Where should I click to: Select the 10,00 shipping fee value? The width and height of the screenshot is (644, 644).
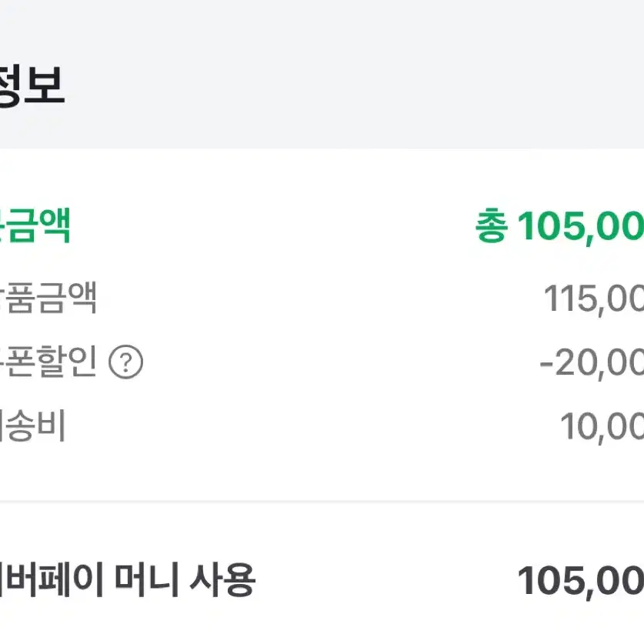pos(602,427)
